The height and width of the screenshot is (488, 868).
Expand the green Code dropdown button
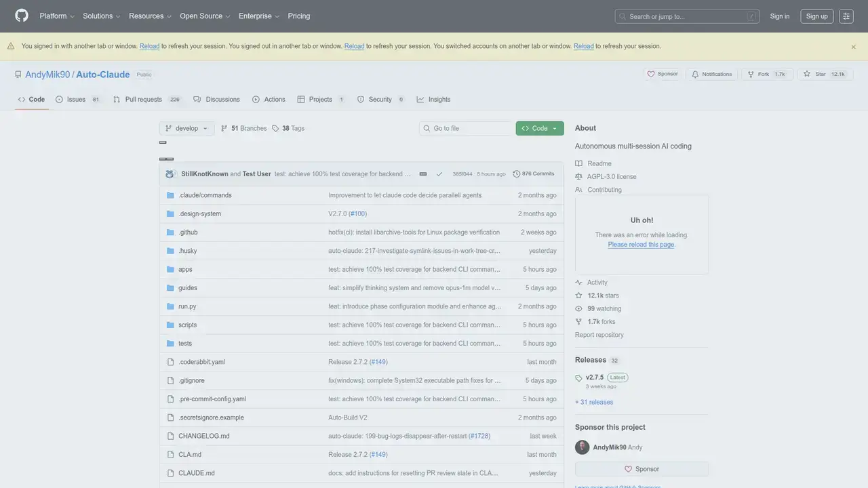(539, 128)
